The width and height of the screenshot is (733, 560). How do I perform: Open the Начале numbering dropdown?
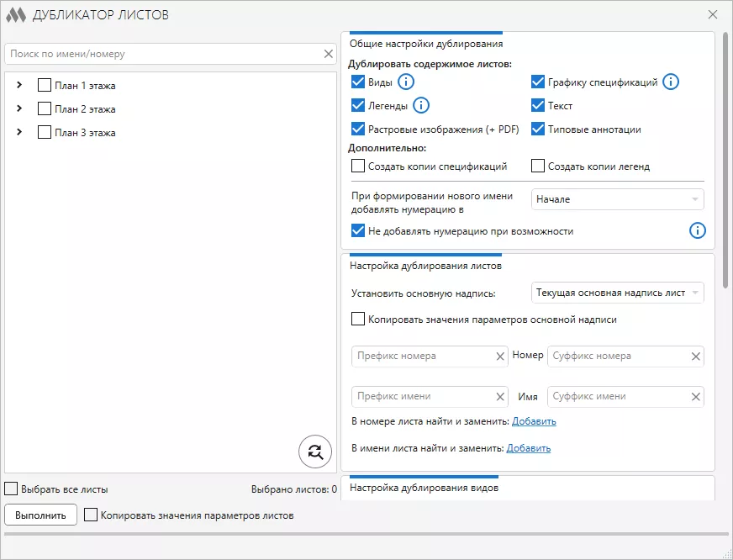tap(617, 199)
